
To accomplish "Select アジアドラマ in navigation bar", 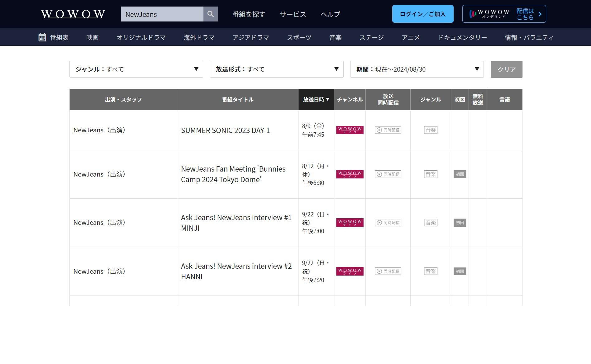I will 250,37.
